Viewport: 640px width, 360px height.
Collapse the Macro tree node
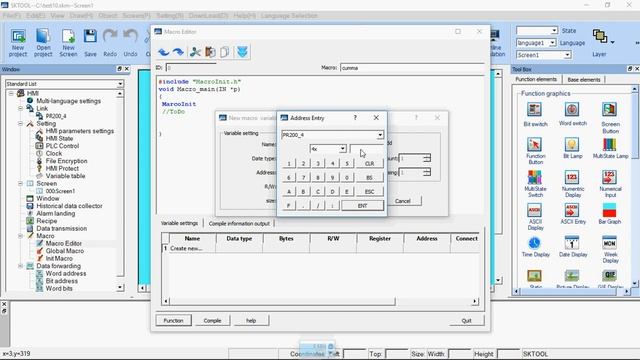tap(20, 236)
